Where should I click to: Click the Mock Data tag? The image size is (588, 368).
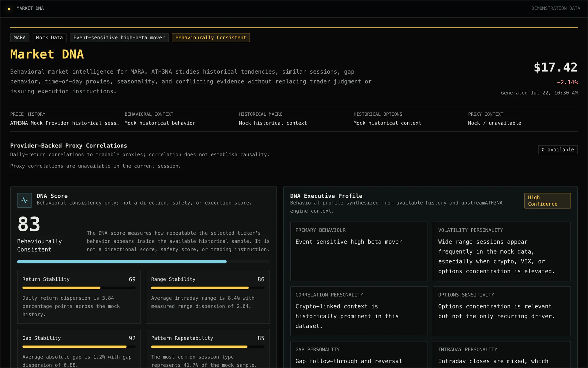pos(49,37)
